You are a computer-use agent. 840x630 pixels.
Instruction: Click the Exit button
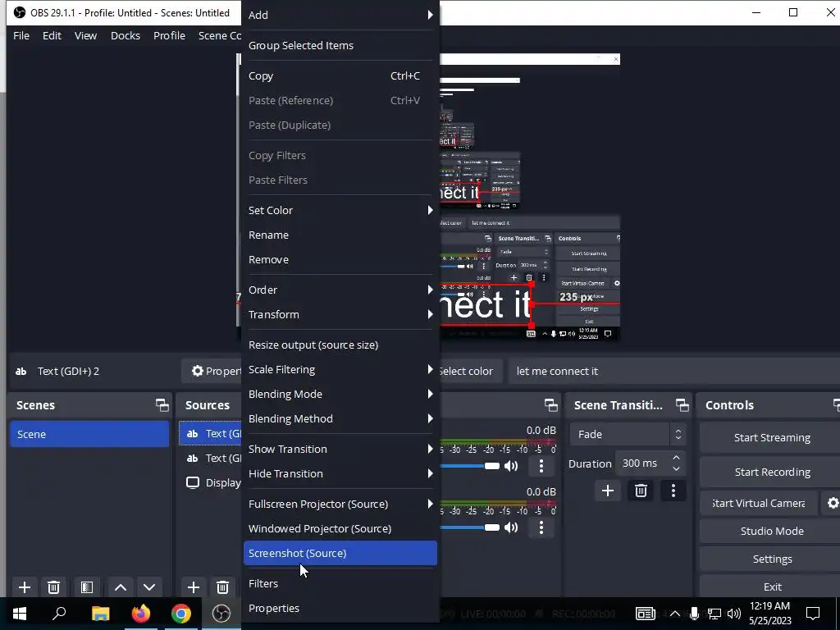click(771, 587)
